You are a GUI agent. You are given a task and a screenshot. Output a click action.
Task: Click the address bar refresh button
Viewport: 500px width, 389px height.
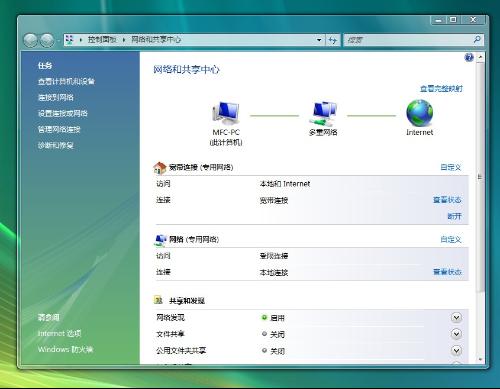[x=333, y=40]
